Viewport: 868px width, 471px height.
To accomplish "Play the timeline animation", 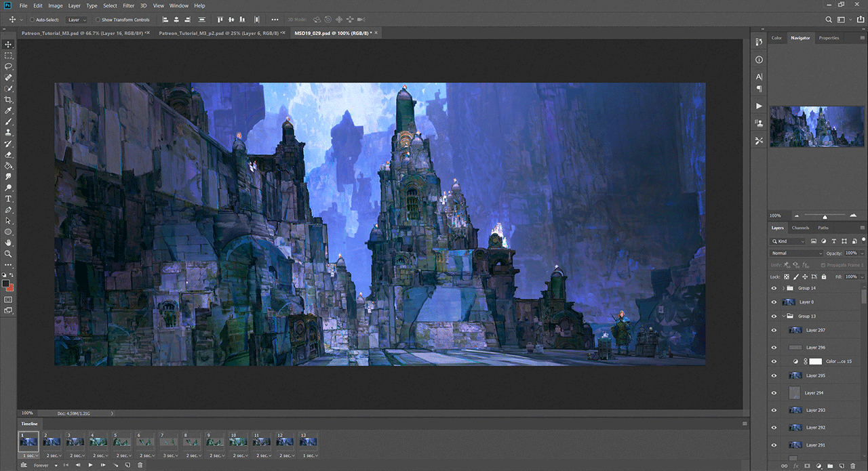I will (90, 465).
